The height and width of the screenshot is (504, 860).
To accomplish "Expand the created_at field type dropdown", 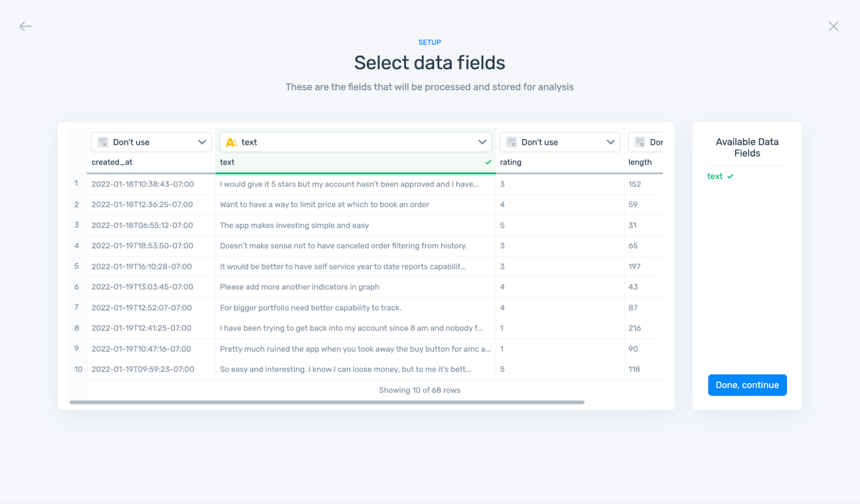I will (202, 142).
